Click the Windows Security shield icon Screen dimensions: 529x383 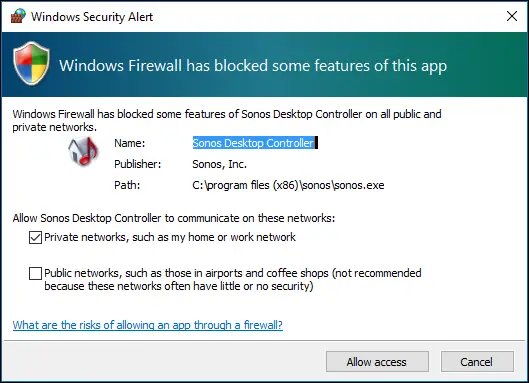32,64
